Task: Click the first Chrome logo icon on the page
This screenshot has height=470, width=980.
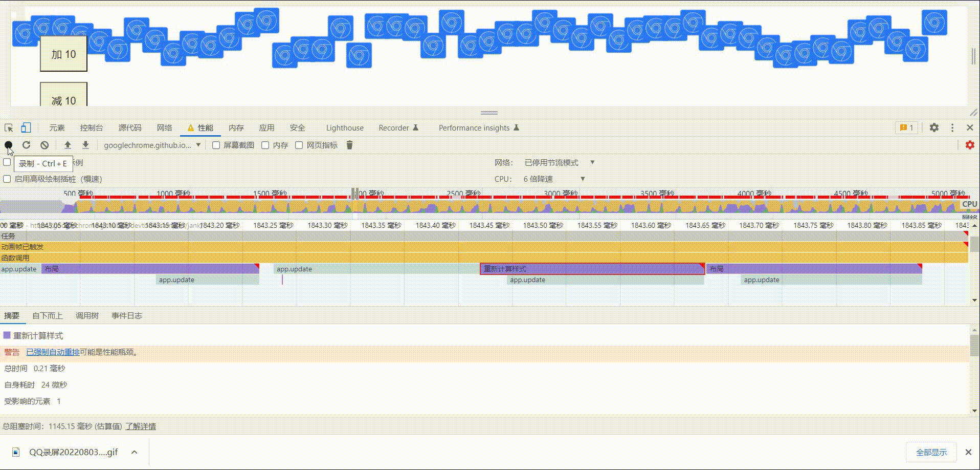Action: click(x=25, y=34)
